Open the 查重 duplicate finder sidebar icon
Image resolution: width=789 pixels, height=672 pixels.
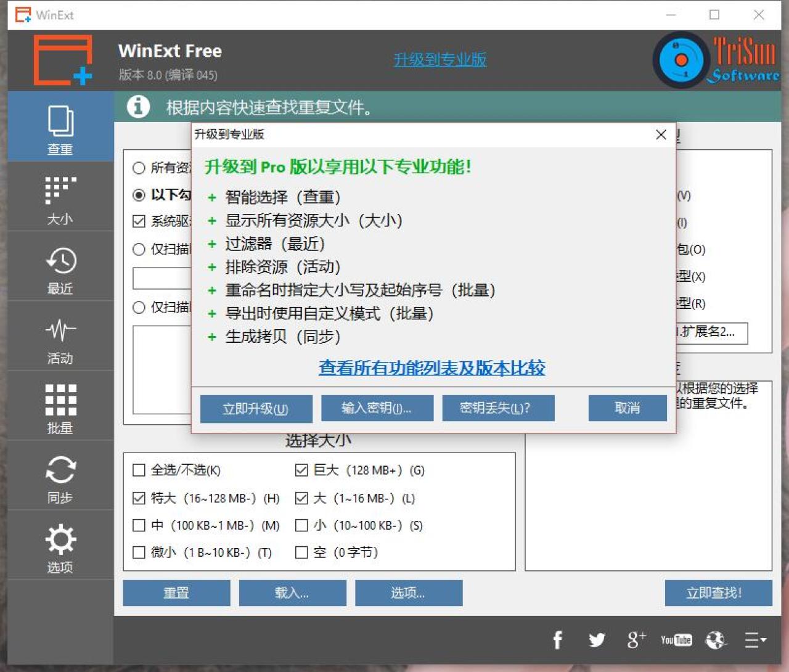[60, 128]
